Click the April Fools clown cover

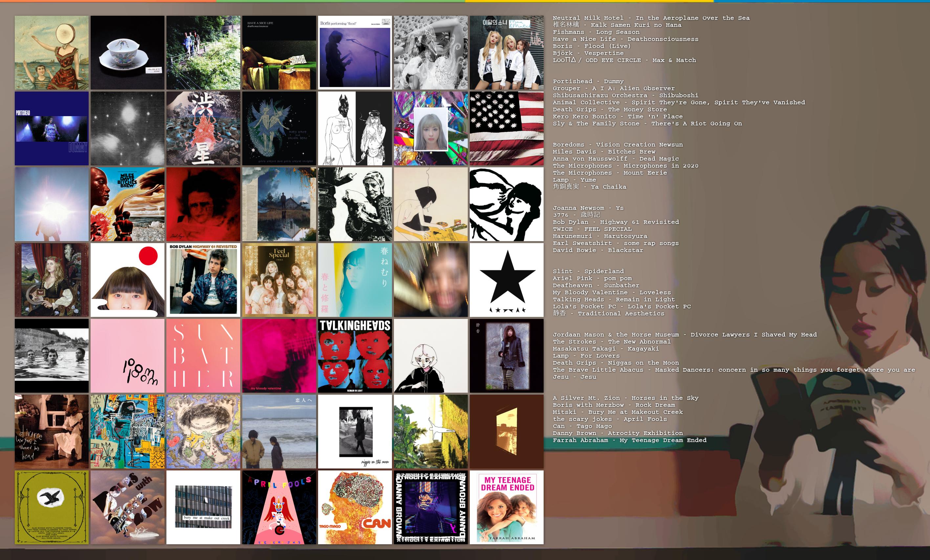279,507
